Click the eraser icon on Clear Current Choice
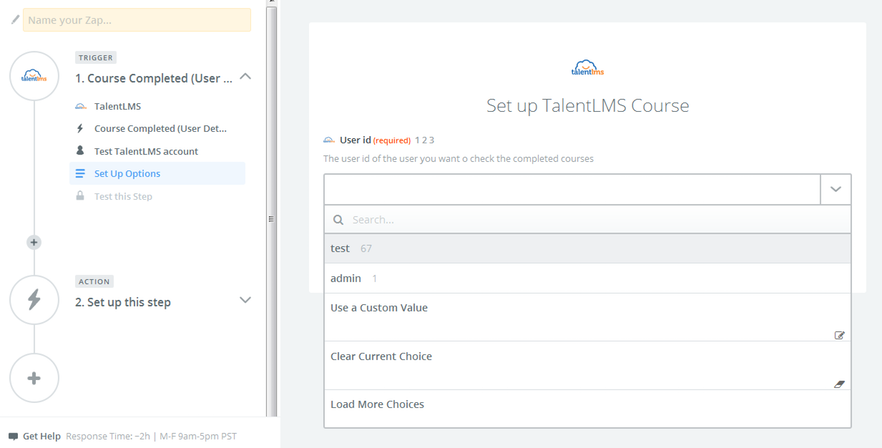Viewport: 882px width, 448px height. (x=839, y=384)
